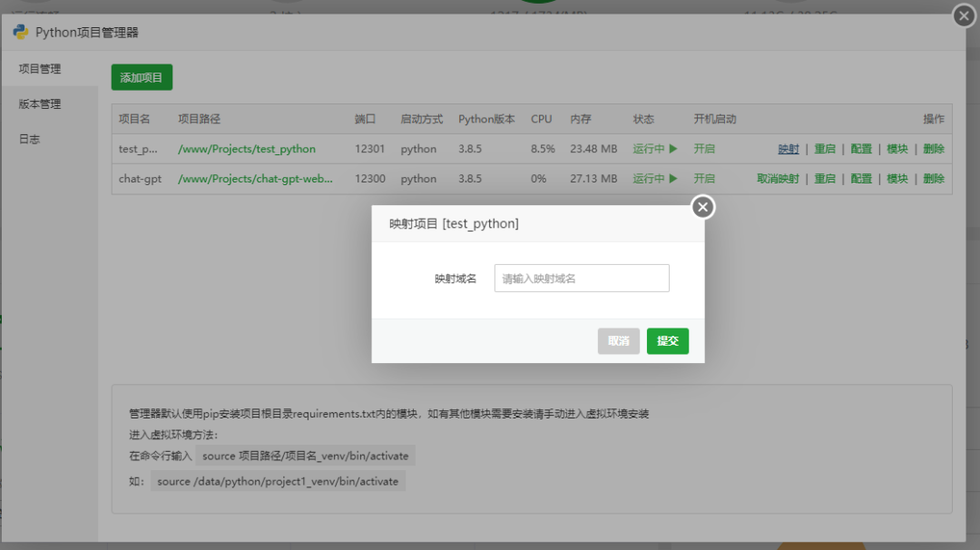Image resolution: width=980 pixels, height=550 pixels.
Task: Click 取消映射 for chat-gpt project
Action: (778, 179)
